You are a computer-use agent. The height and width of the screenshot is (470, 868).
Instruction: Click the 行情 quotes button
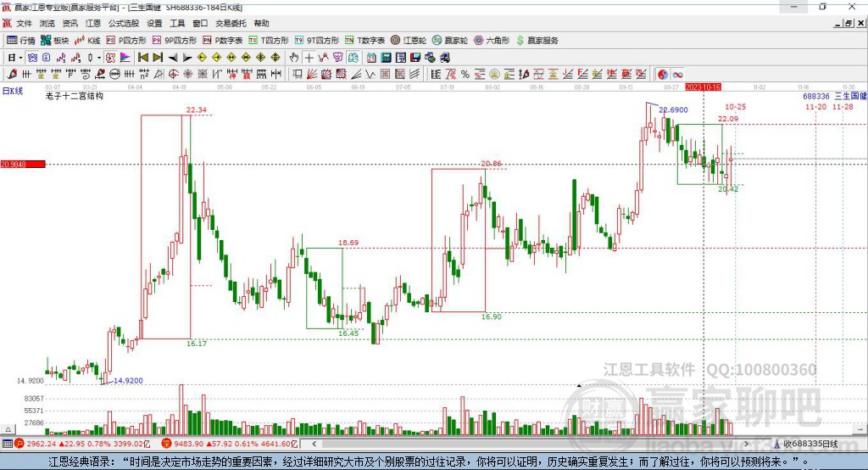pos(21,41)
